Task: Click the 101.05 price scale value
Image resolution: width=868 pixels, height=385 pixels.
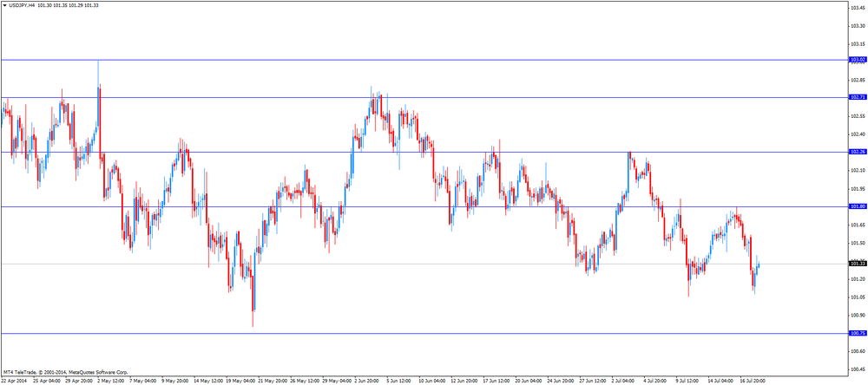Action: coord(858,297)
